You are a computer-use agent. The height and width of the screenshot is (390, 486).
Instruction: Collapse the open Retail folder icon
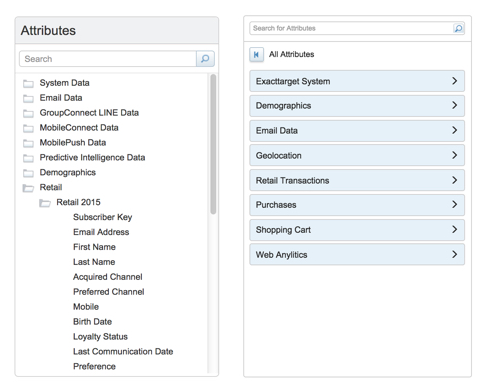pyautogui.click(x=28, y=188)
